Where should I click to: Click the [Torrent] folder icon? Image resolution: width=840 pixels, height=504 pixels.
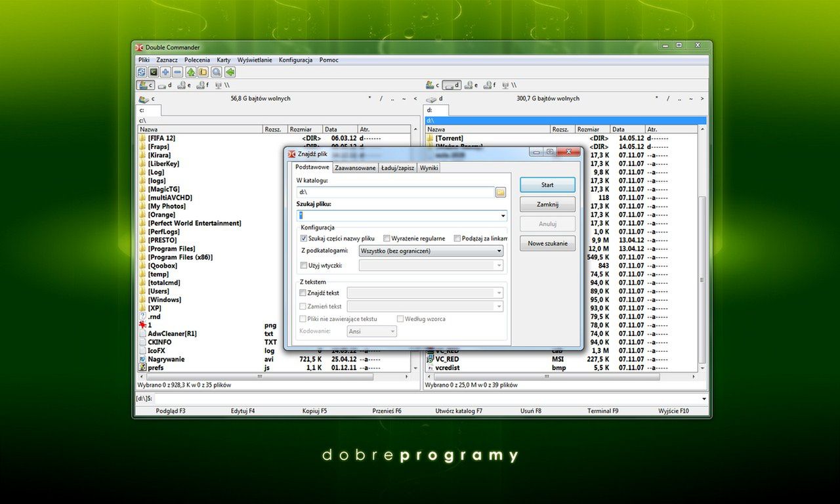[x=430, y=138]
